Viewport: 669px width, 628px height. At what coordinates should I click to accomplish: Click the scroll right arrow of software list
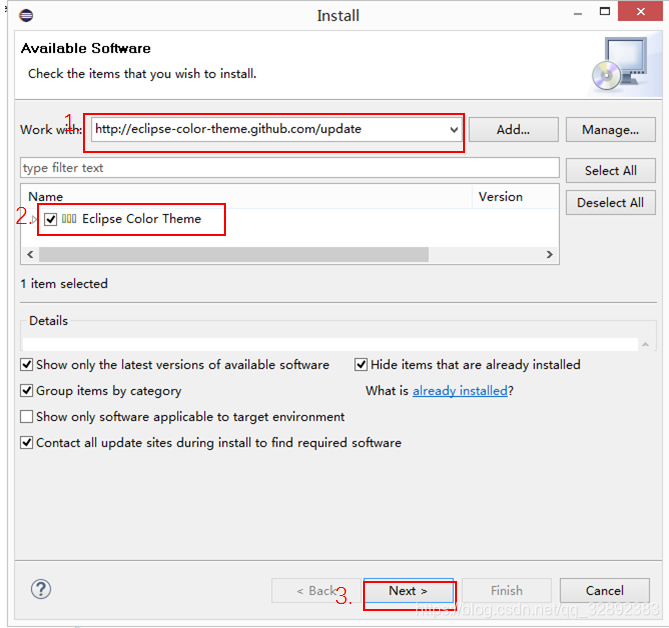click(550, 255)
